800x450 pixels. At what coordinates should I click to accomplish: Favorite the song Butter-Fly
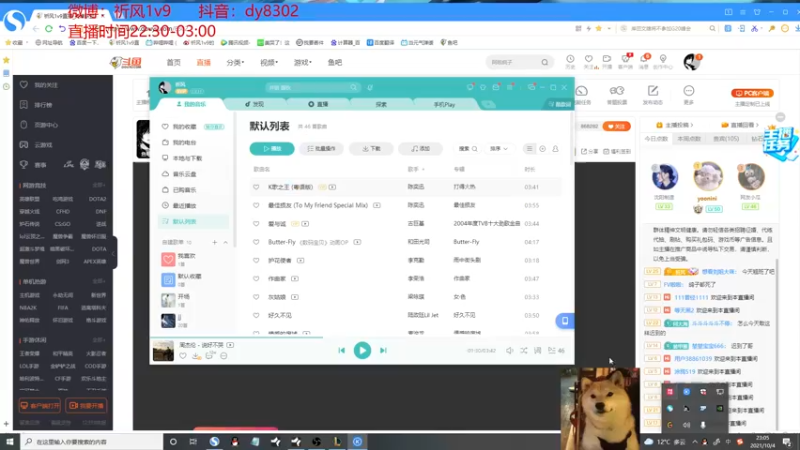coord(256,242)
